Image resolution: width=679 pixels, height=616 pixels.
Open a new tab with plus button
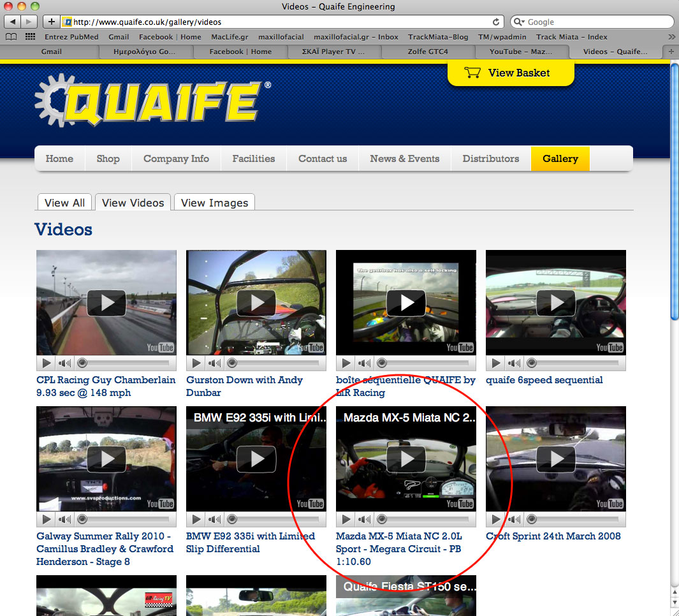[671, 52]
